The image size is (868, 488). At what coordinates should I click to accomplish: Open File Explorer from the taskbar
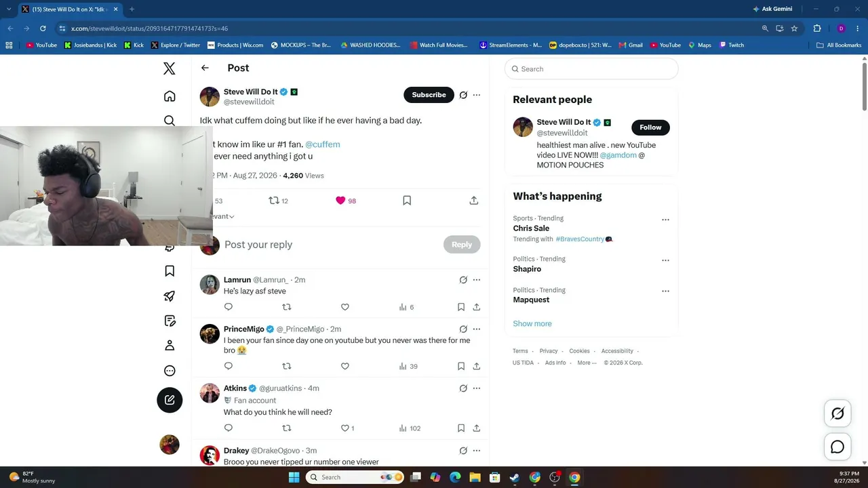pyautogui.click(x=475, y=477)
